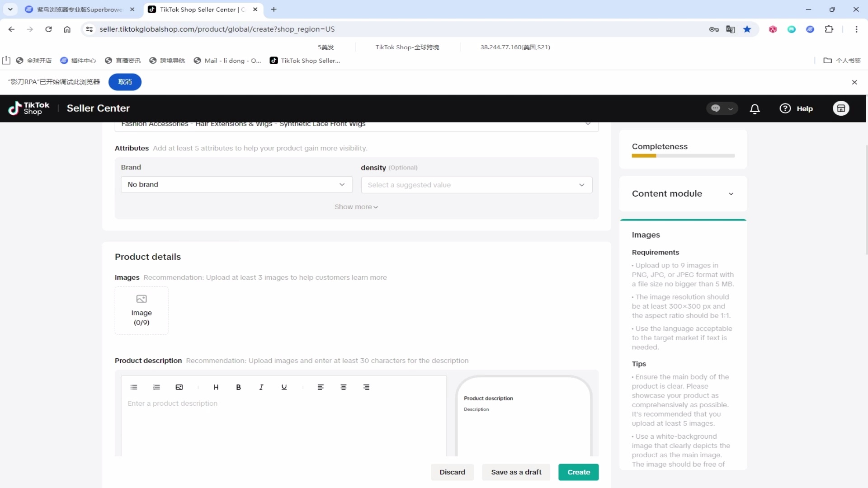The width and height of the screenshot is (868, 488).
Task: Switch to the Superbrowser tab
Action: click(80, 9)
